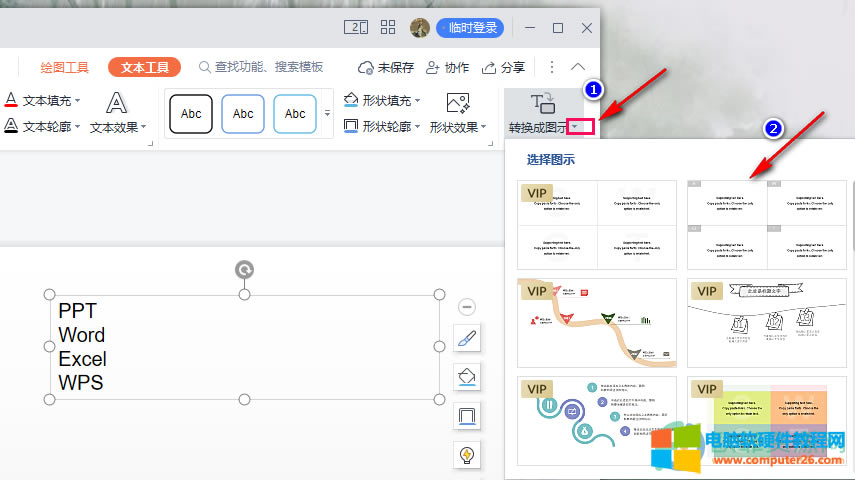Select the light blue Abc shape style, third preset
The image size is (855, 480).
(294, 113)
